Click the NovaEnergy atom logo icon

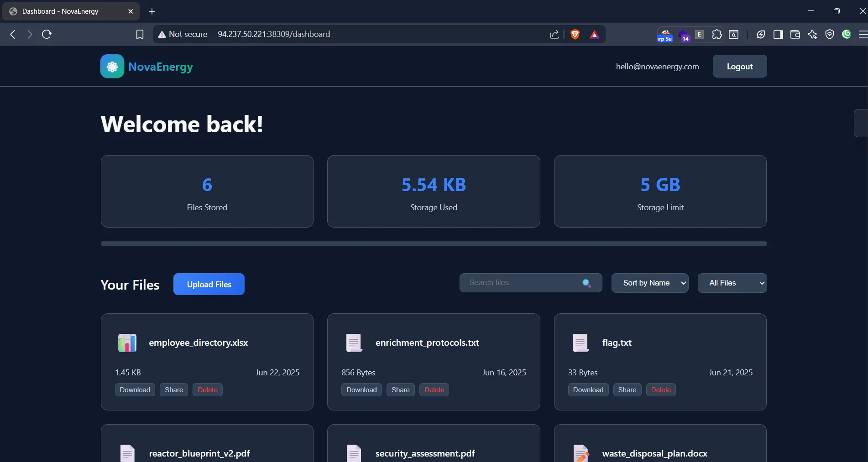pos(112,67)
